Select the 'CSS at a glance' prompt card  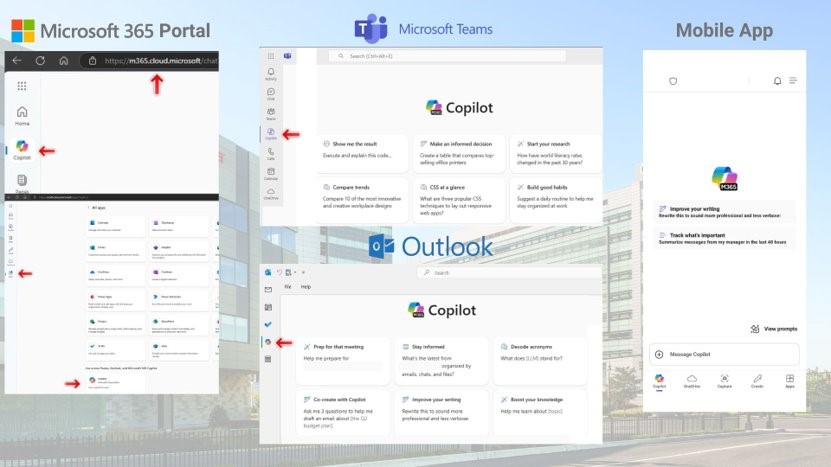tap(459, 200)
